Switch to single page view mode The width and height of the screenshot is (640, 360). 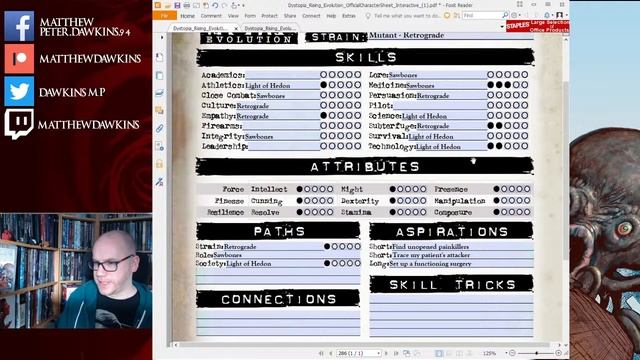click(x=439, y=353)
